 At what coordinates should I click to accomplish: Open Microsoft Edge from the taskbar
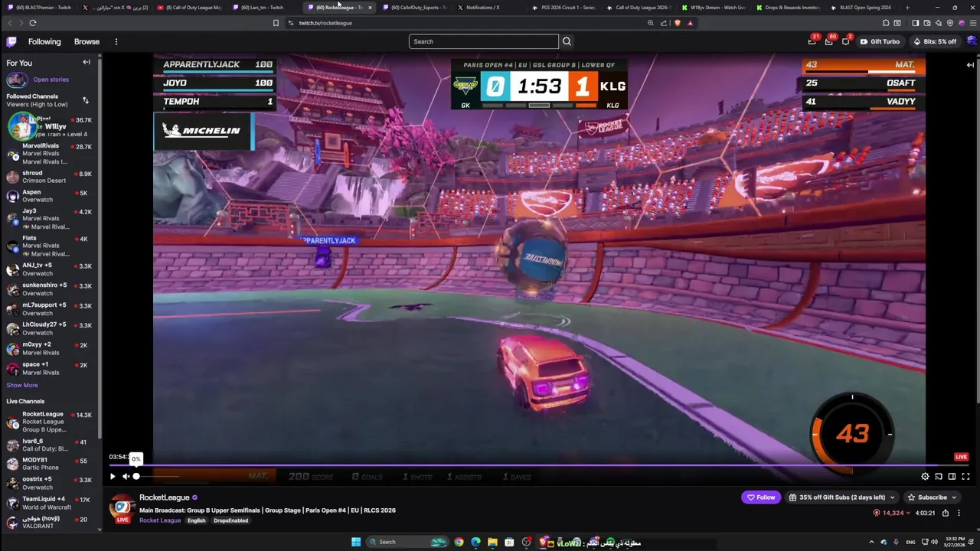pyautogui.click(x=475, y=542)
